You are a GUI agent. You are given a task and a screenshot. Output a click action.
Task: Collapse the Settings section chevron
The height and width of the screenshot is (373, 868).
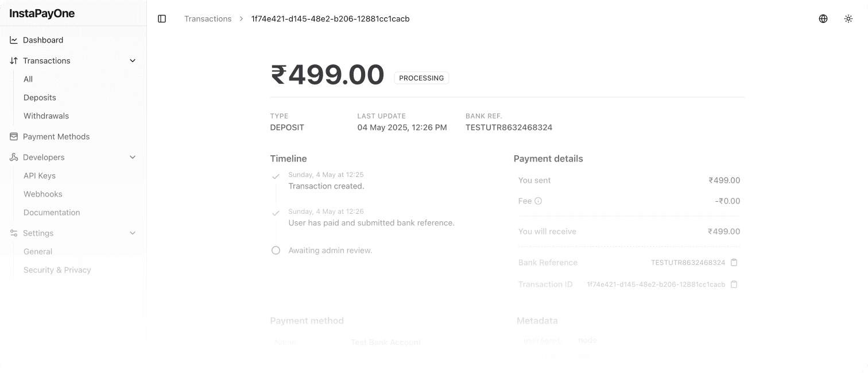tap(133, 233)
